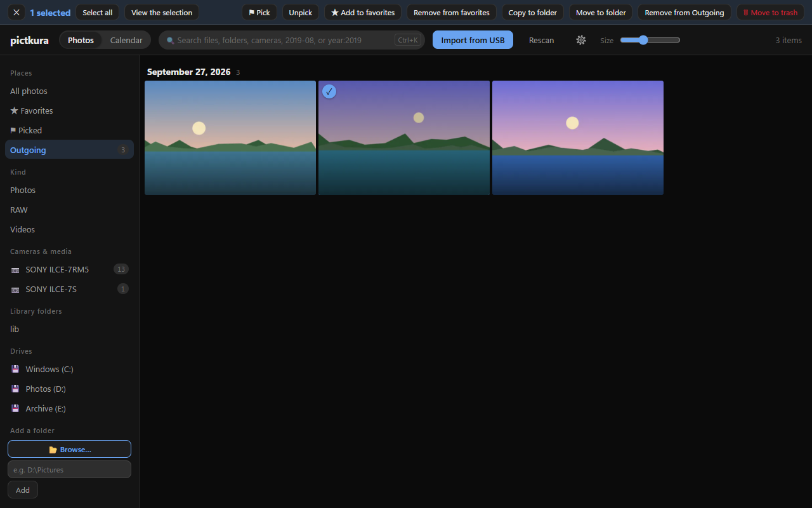812x508 pixels.
Task: Click the Photos (D:) drive icon
Action: 15,389
